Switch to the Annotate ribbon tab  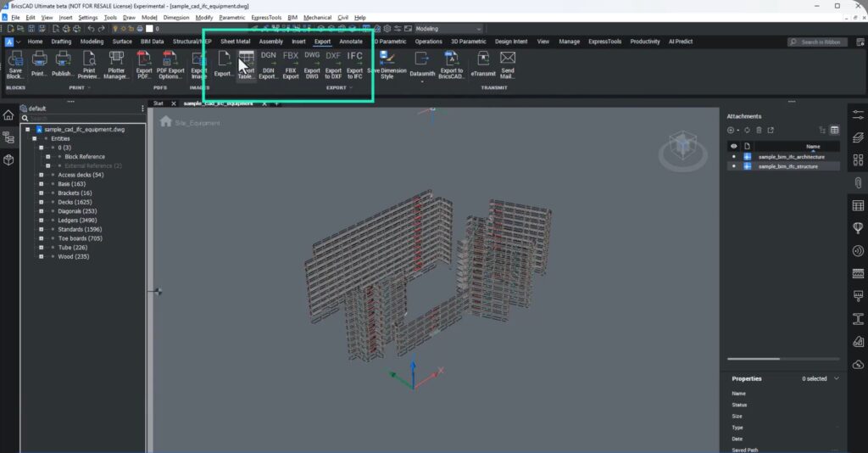(x=351, y=42)
